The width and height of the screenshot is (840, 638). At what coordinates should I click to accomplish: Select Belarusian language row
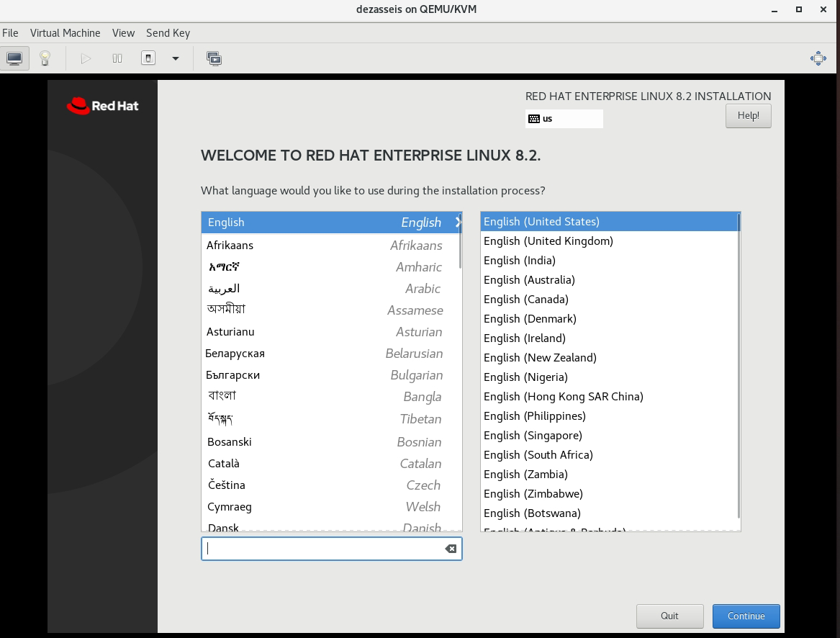click(x=332, y=354)
